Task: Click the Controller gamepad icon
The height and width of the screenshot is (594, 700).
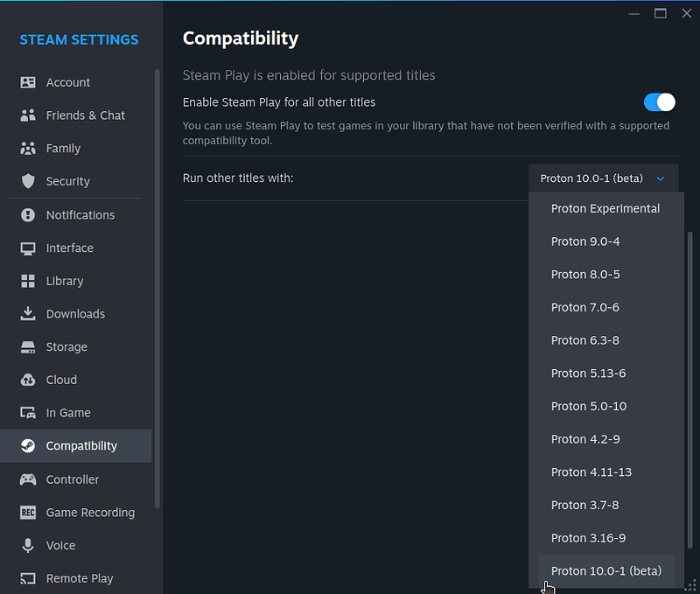Action: [28, 479]
